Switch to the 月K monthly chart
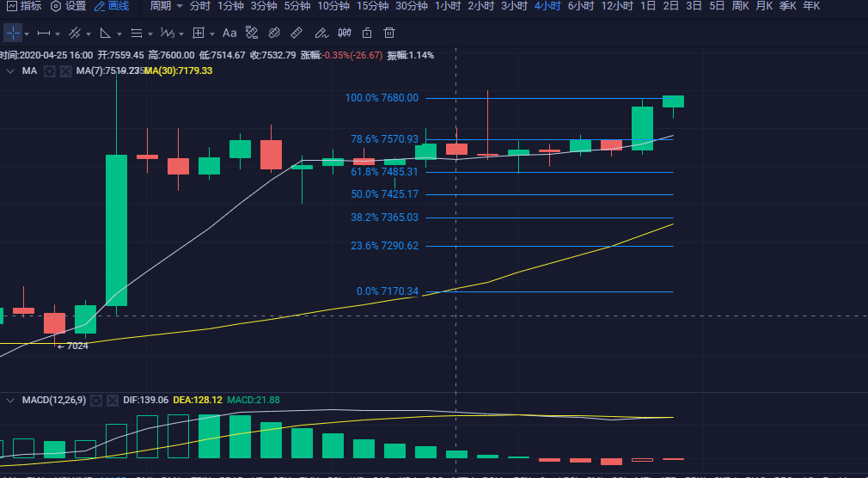Image resolution: width=868 pixels, height=478 pixels. click(764, 6)
